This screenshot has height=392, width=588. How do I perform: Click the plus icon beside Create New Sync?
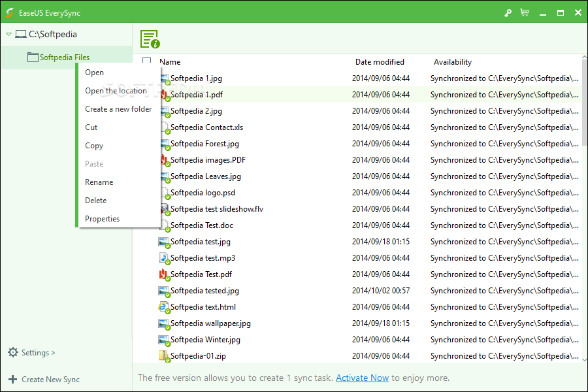pyautogui.click(x=13, y=379)
